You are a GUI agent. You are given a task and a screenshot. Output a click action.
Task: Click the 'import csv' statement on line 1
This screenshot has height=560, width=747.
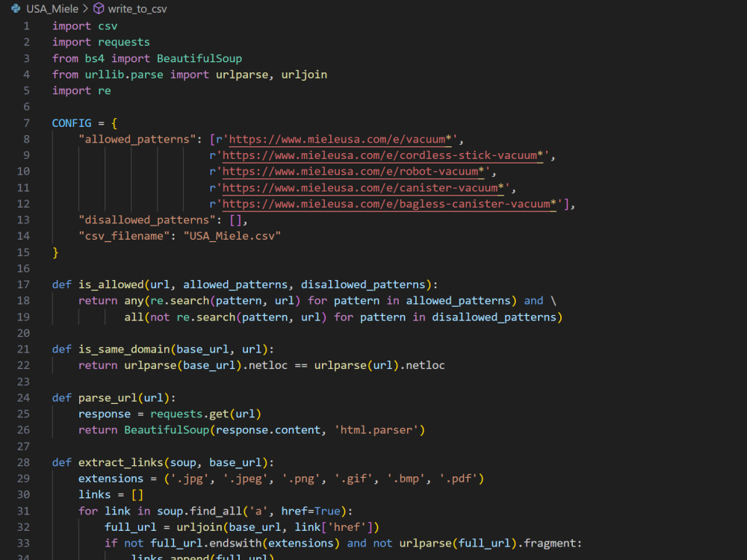85,26
